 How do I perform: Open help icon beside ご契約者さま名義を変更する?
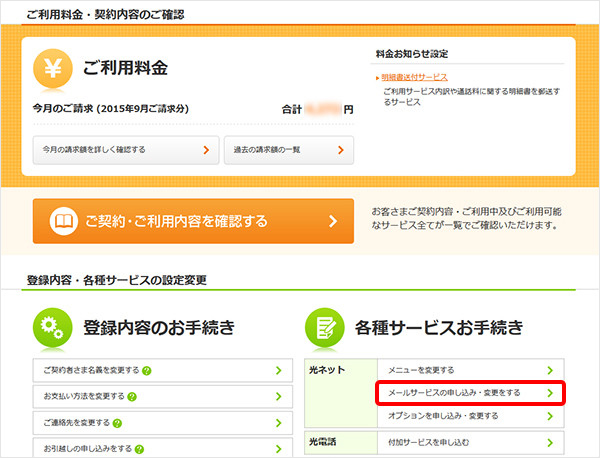pos(147,371)
